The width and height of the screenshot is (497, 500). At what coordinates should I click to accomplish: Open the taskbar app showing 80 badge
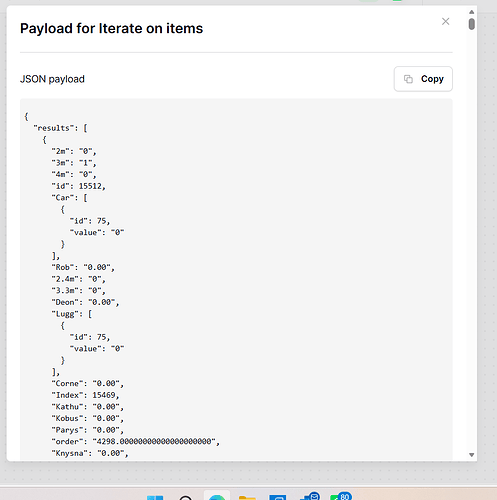[341, 496]
